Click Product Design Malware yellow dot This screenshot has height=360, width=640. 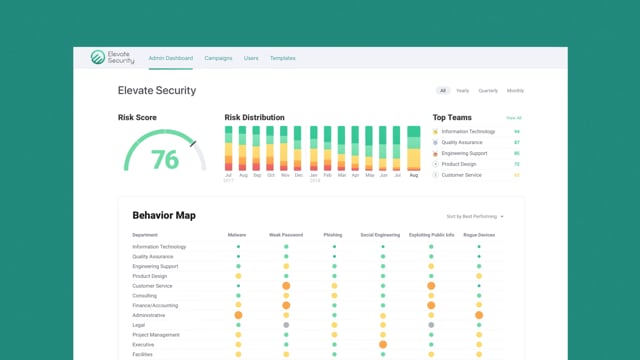coord(238,276)
